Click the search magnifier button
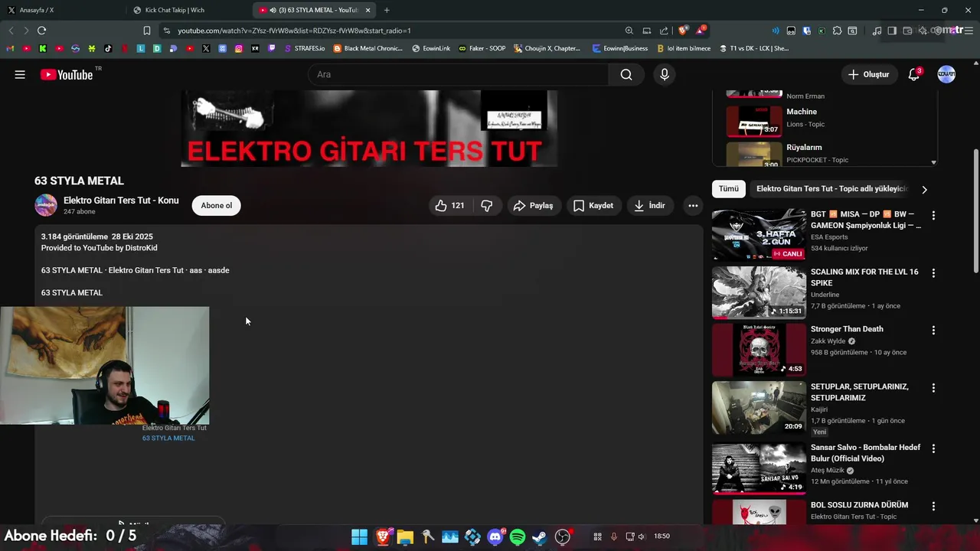This screenshot has width=980, height=551. click(626, 74)
